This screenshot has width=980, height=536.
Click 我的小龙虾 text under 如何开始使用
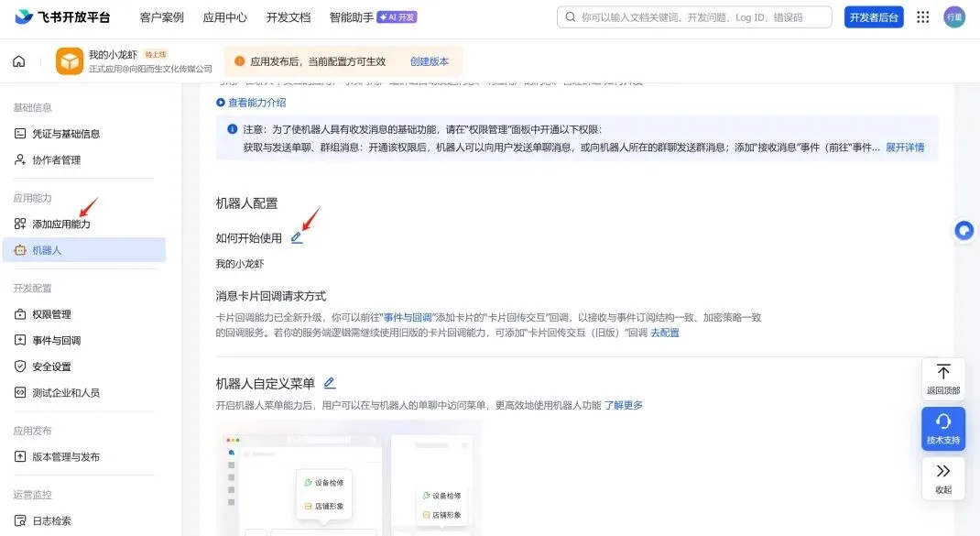(x=240, y=264)
